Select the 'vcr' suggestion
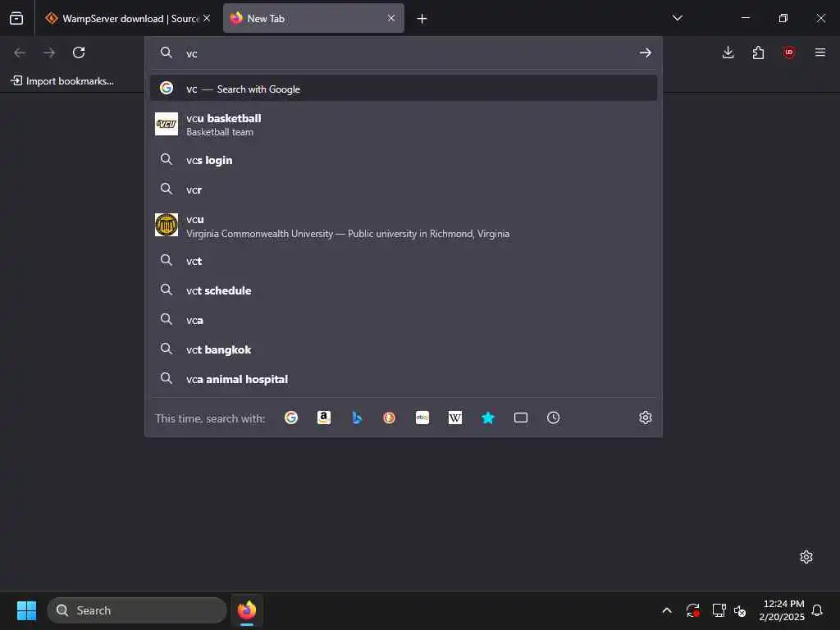Screen dimensions: 840x630 point(404,189)
